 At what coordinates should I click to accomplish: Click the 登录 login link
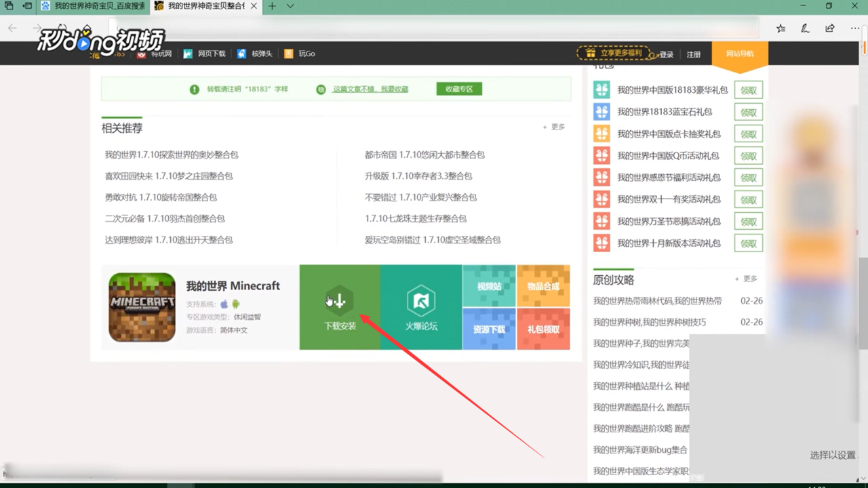[667, 54]
